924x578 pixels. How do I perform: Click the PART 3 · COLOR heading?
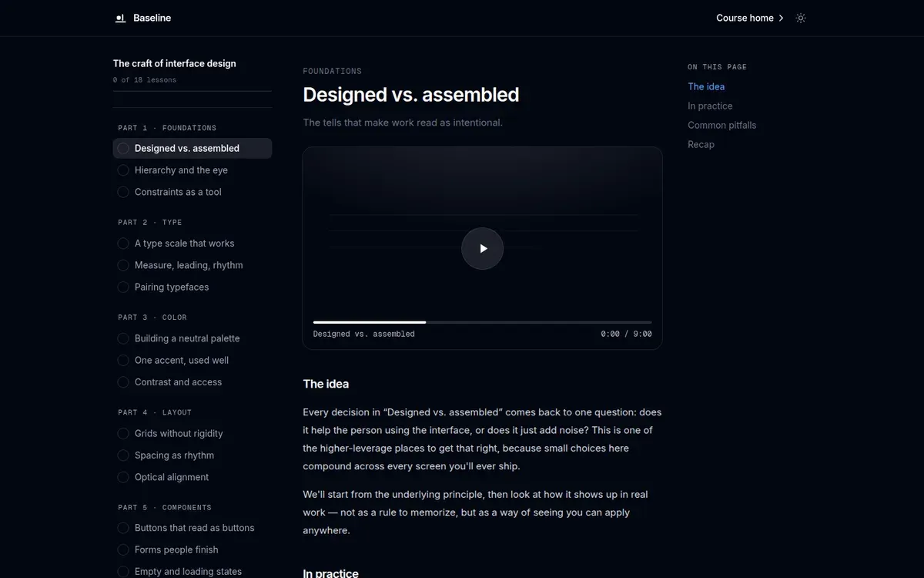pos(152,318)
